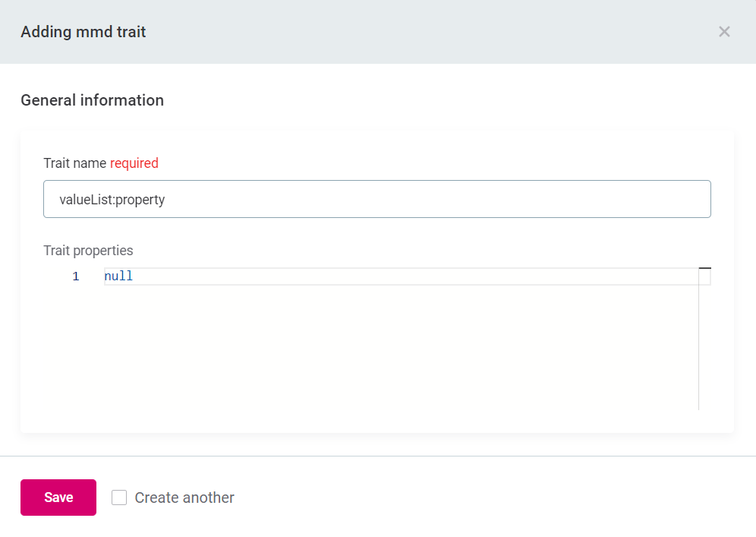756x537 pixels.
Task: Close the Adding mmd trait dialog
Action: click(x=724, y=32)
